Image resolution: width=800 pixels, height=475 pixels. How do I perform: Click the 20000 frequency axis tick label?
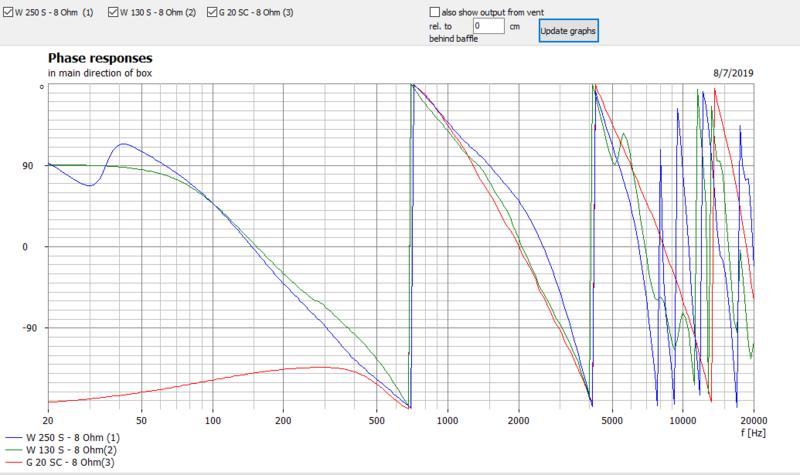(x=754, y=422)
